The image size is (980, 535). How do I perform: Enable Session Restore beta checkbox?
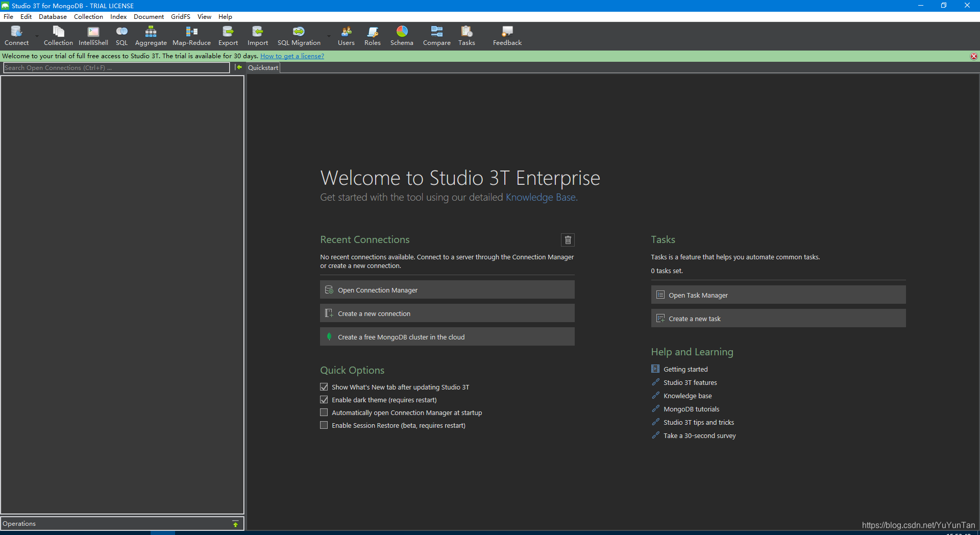(x=324, y=425)
